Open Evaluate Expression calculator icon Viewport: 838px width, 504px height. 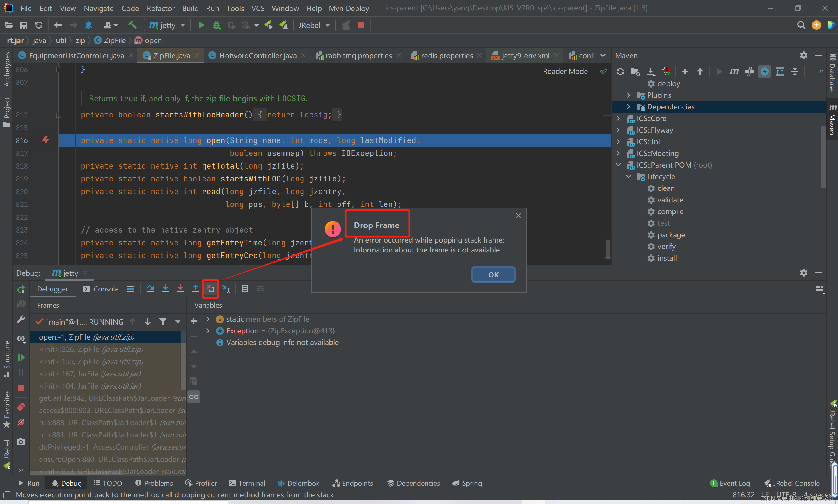(245, 289)
